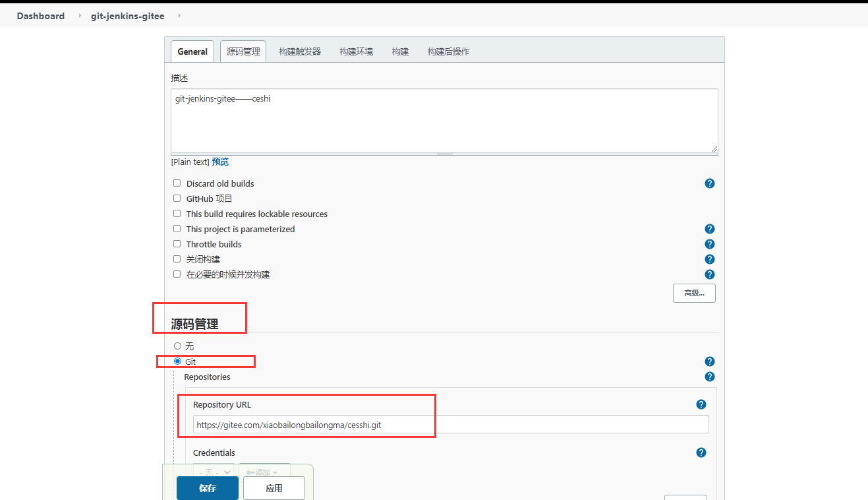The image size is (868, 500).
Task: Switch to the 源码管理 tab
Action: pyautogui.click(x=243, y=51)
